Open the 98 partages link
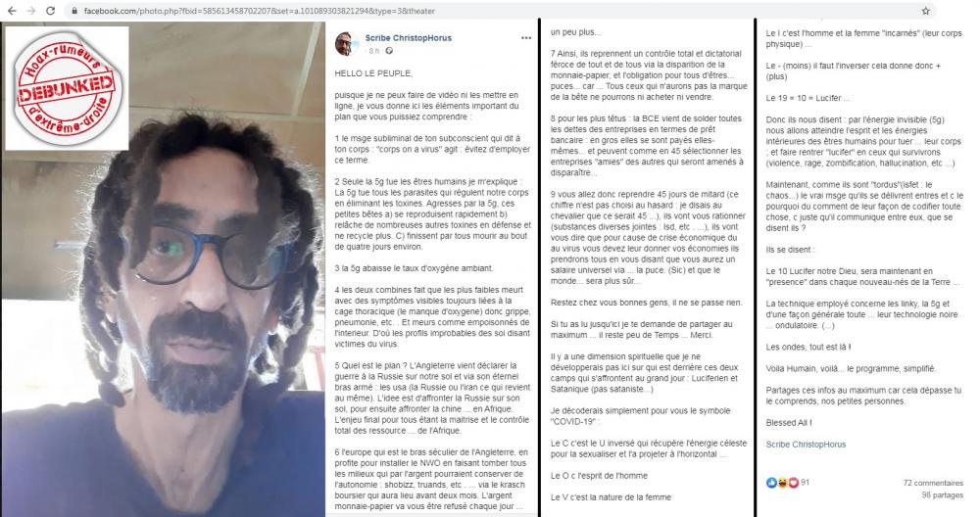 (942, 495)
